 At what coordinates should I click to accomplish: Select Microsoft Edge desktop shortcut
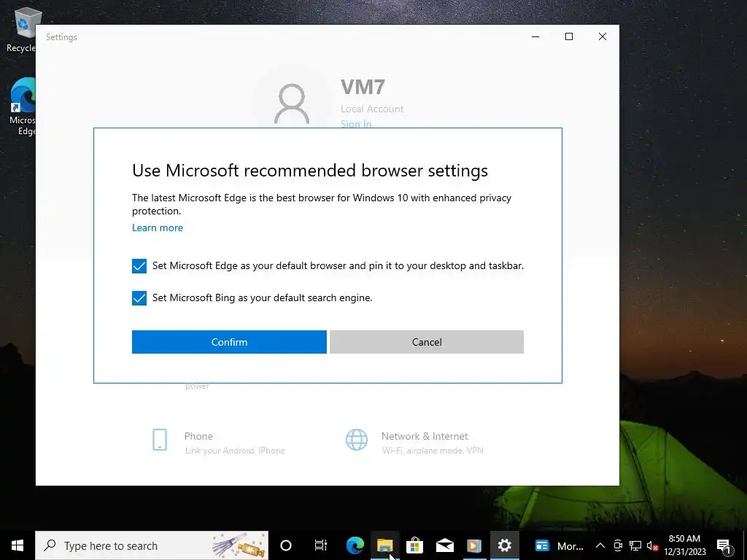pyautogui.click(x=23, y=106)
